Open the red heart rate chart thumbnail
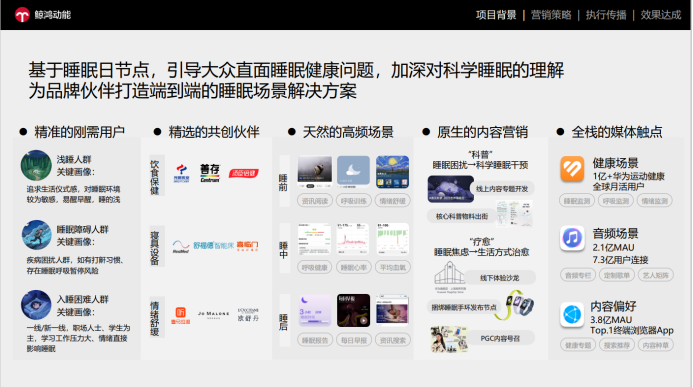 pyautogui.click(x=353, y=239)
